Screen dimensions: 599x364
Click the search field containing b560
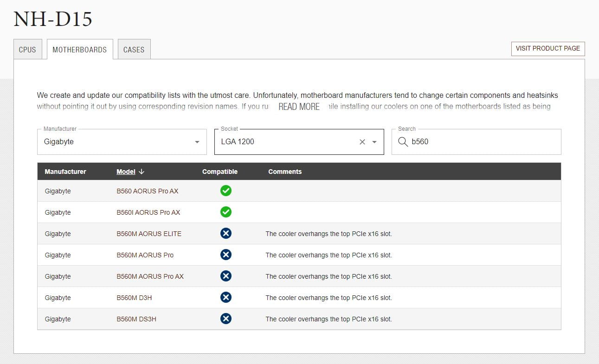(483, 142)
